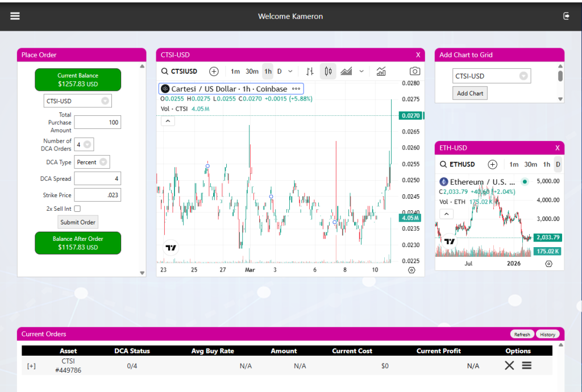Screen dimensions: 582x392
Task: Click the Submit Order button
Action: point(78,222)
